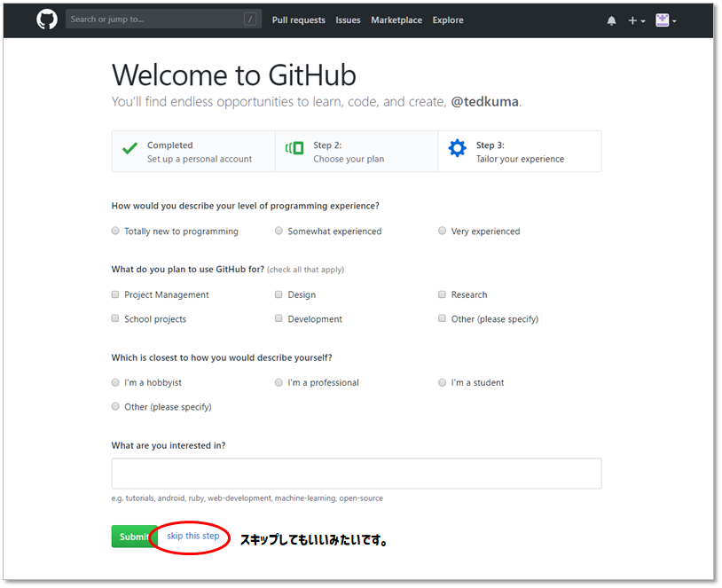Select the Somewhat experienced radio button
722x588 pixels.
pos(279,230)
